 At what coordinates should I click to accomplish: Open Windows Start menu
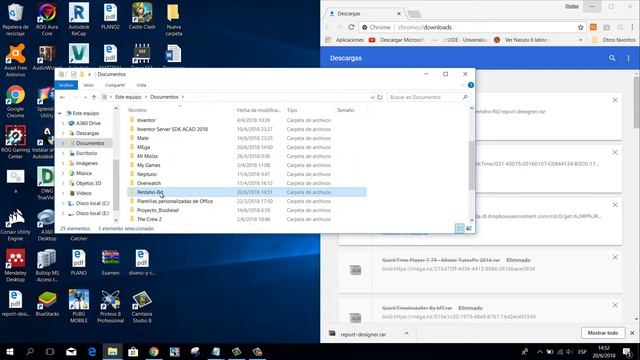coord(10,351)
